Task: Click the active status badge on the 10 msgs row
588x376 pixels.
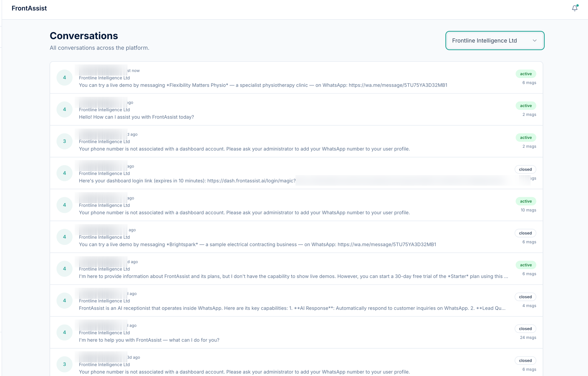Action: [x=526, y=201]
